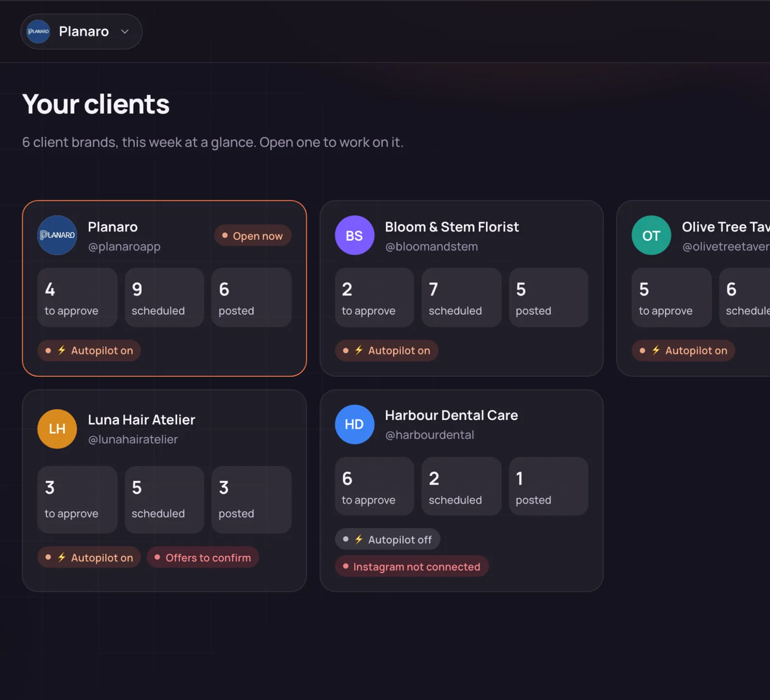Click the Planaro client card avatar
770x700 pixels.
tap(57, 235)
